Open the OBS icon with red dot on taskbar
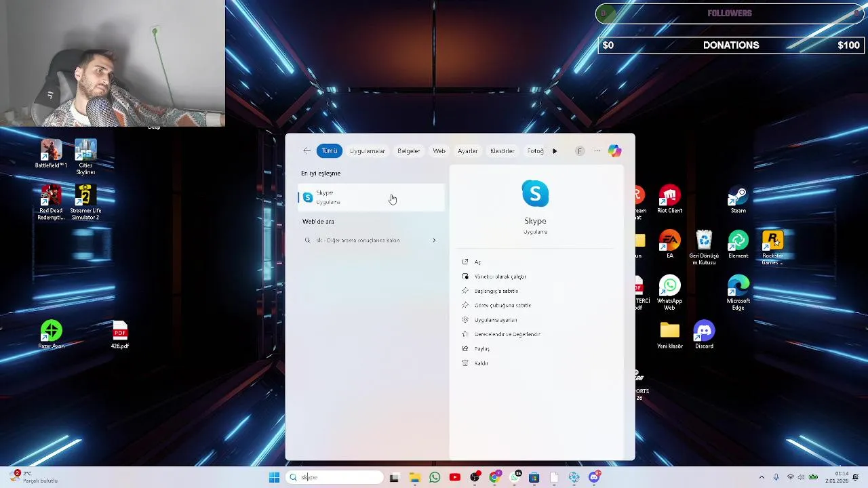 (x=475, y=477)
